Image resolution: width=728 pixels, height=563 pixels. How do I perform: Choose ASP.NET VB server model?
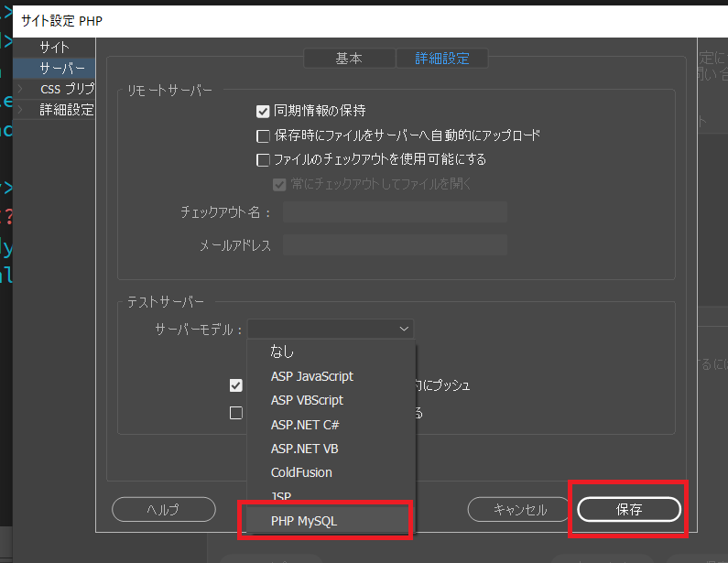298,449
